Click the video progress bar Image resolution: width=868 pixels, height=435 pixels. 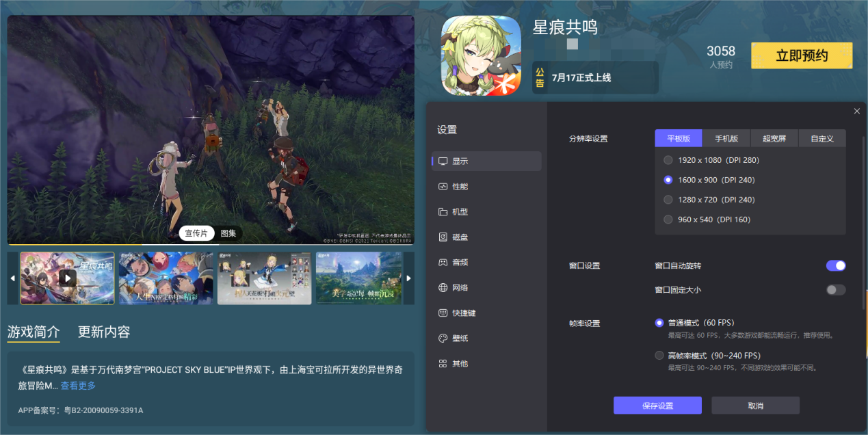pos(211,244)
